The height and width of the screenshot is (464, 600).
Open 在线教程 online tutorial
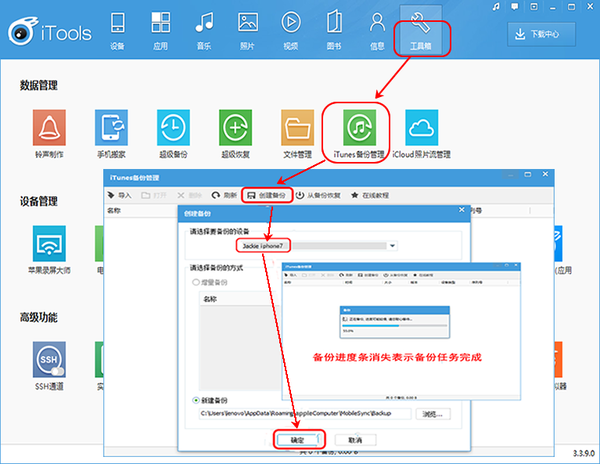point(370,195)
